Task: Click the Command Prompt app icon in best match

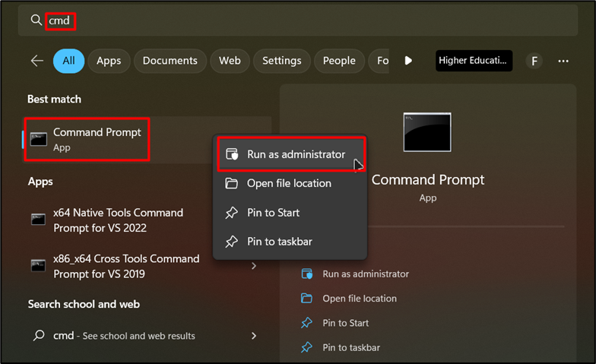Action: pyautogui.click(x=38, y=139)
